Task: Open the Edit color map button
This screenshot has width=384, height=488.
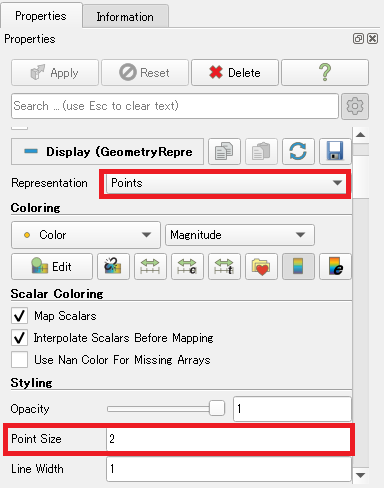Action: point(52,266)
